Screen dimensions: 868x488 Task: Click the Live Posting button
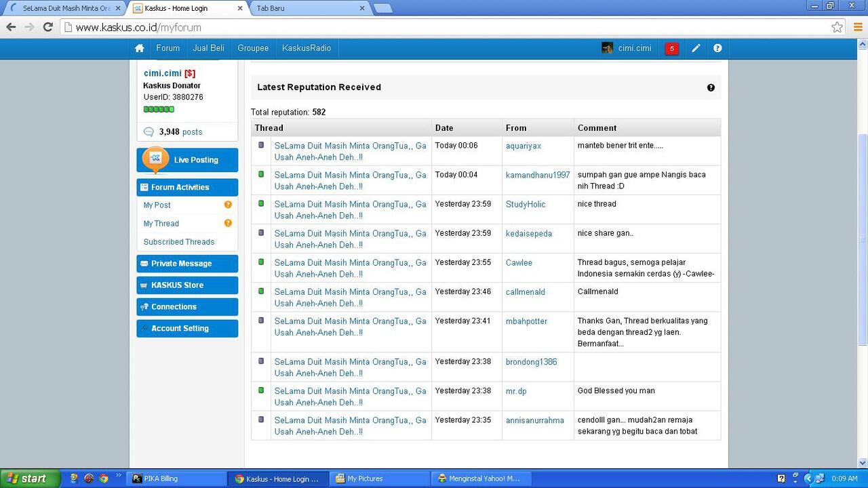(x=187, y=160)
